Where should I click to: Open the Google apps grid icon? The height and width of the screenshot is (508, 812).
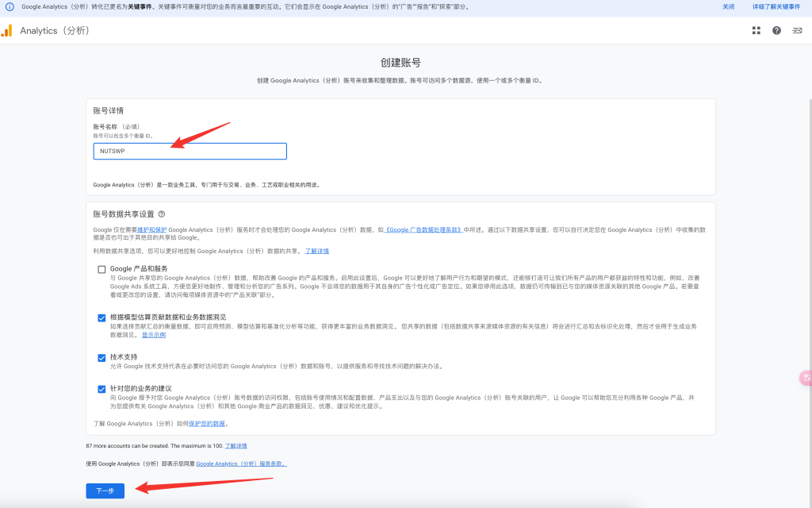coord(756,31)
